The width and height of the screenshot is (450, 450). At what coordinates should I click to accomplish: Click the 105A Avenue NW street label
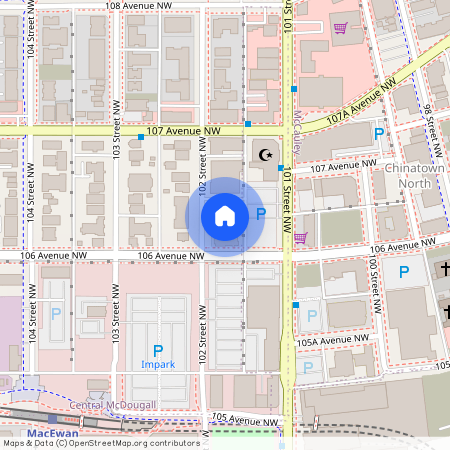(x=333, y=341)
